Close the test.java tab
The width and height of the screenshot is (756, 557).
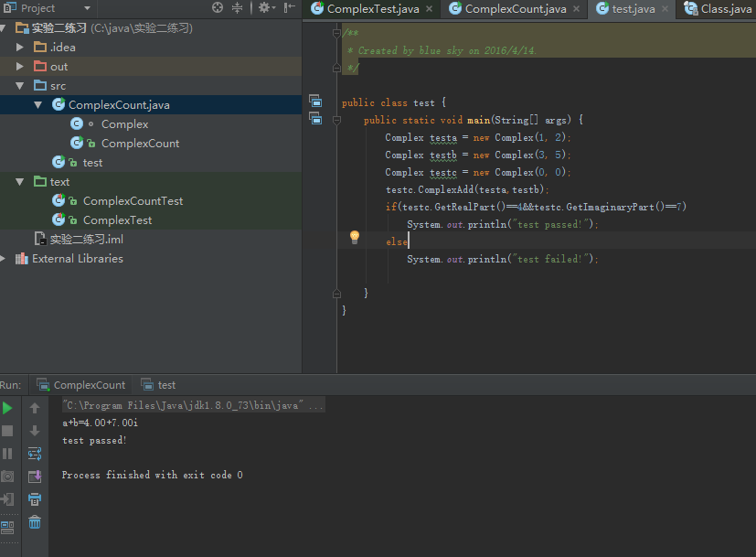pos(665,8)
